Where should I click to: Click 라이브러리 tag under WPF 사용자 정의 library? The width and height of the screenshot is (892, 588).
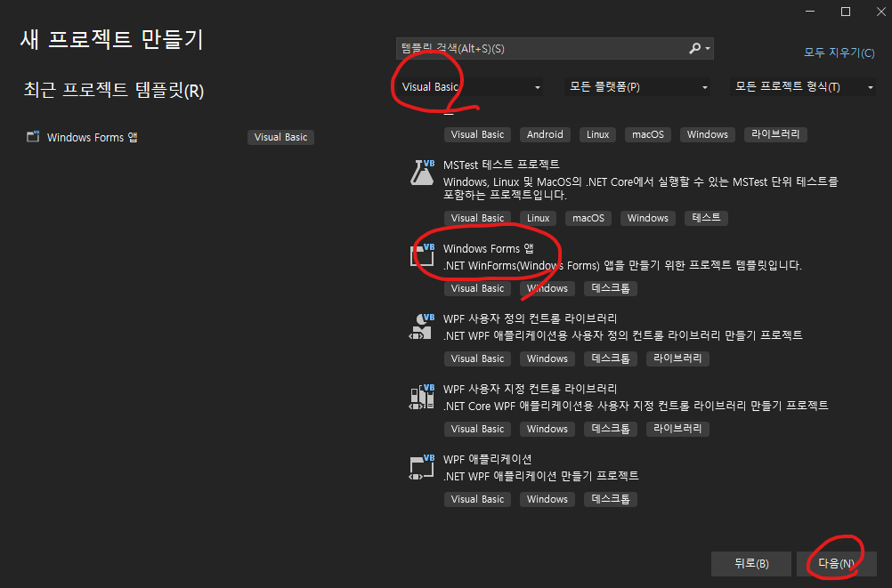677,358
